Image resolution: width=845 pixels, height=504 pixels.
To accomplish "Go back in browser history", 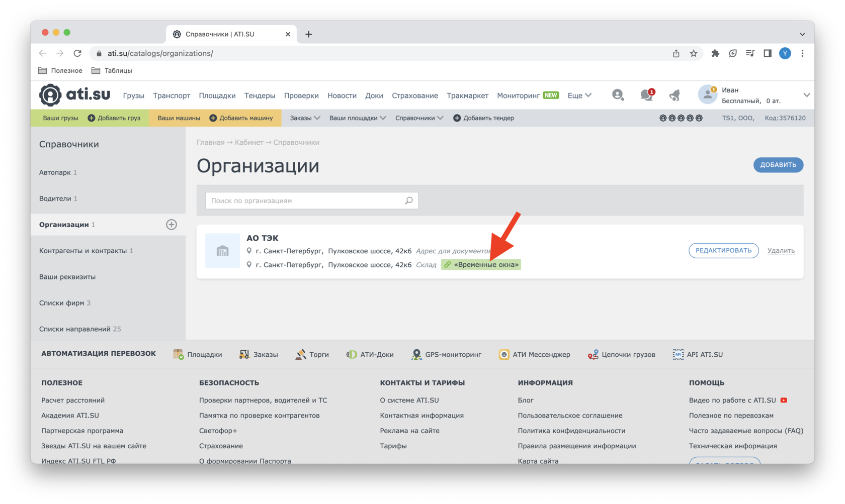I will (43, 53).
